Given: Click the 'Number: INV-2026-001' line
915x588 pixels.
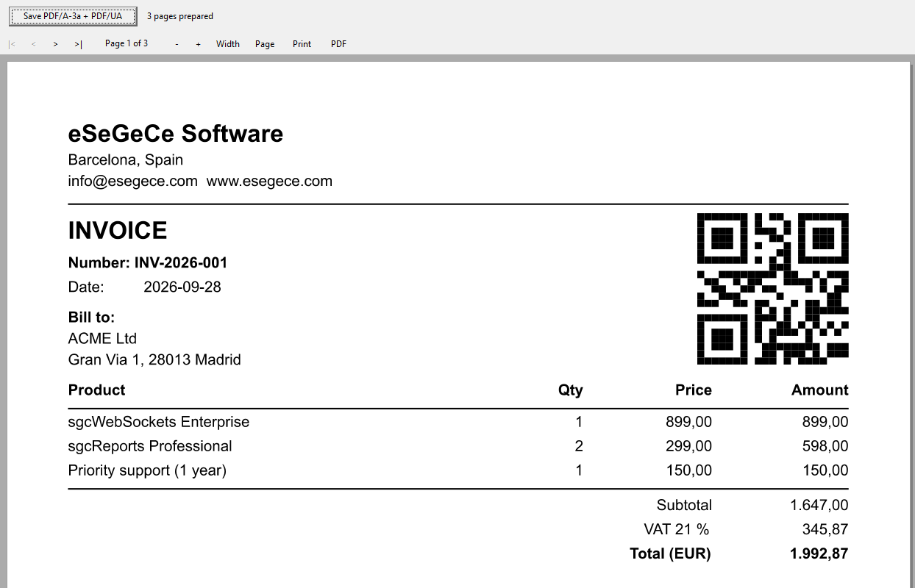Looking at the screenshot, I should (148, 262).
